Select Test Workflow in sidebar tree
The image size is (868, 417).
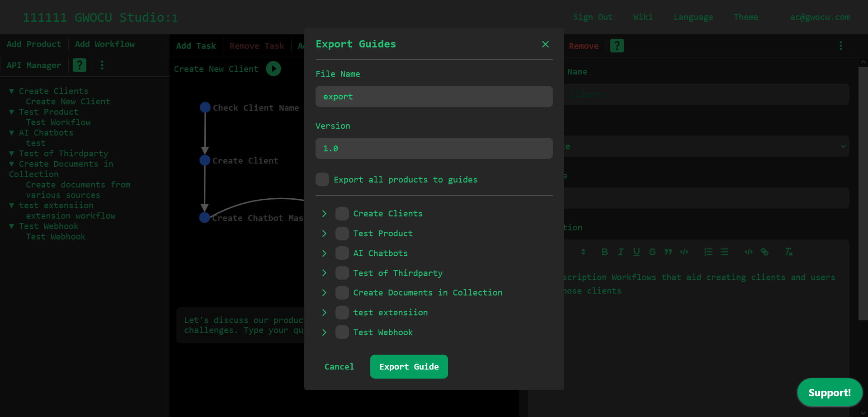[58, 122]
